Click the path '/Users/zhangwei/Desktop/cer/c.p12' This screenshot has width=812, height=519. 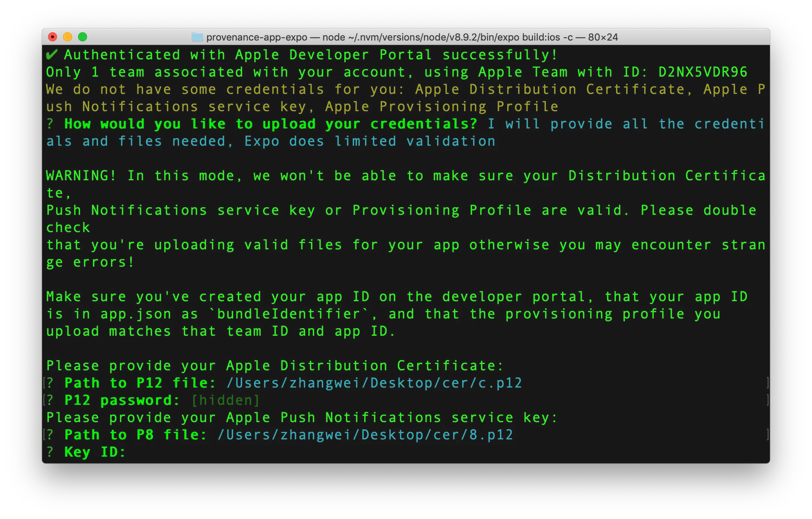[374, 383]
